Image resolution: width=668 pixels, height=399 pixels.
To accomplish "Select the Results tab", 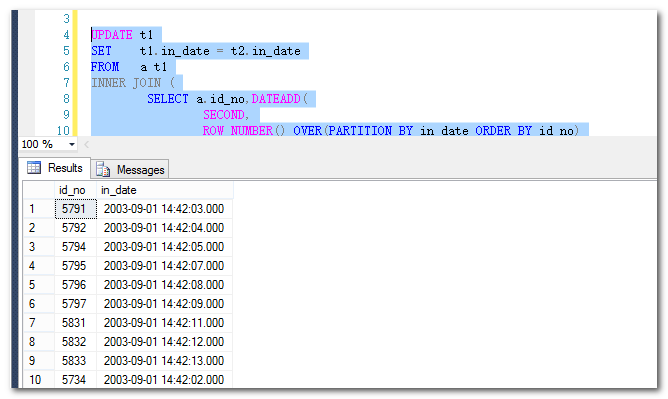I will click(55, 168).
